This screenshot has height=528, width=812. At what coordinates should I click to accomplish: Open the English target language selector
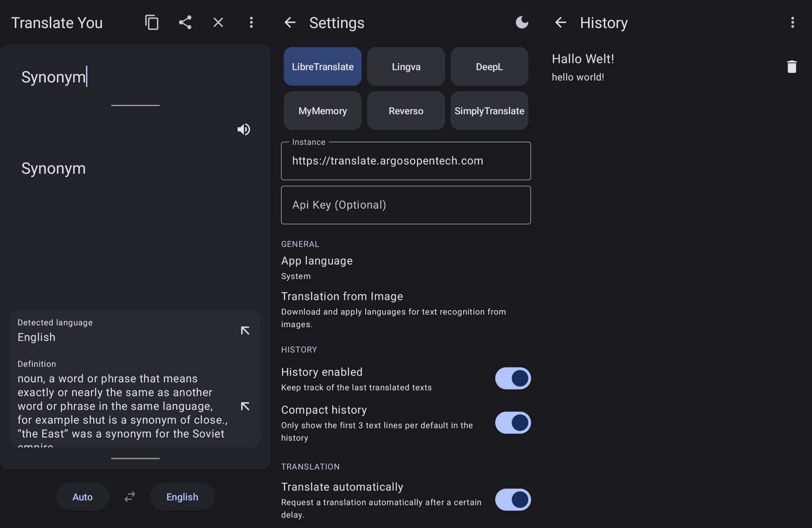182,497
